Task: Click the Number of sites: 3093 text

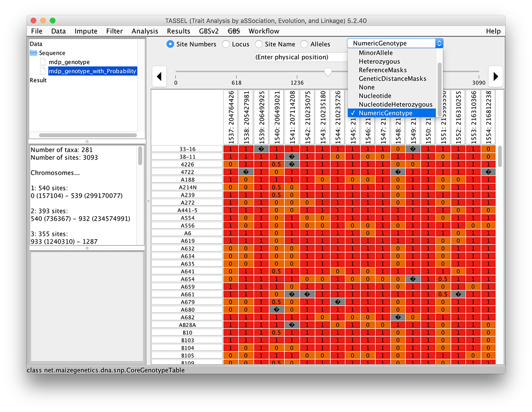Action: click(64, 157)
